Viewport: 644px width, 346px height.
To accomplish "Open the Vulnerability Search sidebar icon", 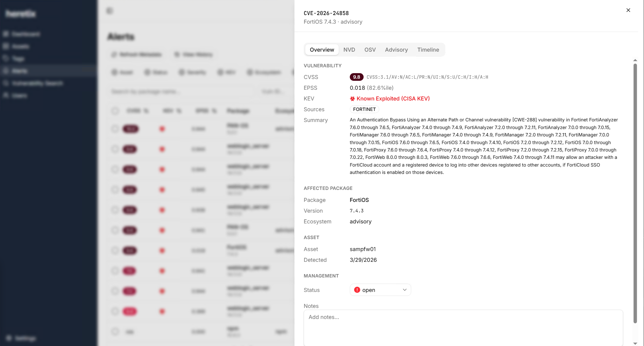I will click(6, 83).
